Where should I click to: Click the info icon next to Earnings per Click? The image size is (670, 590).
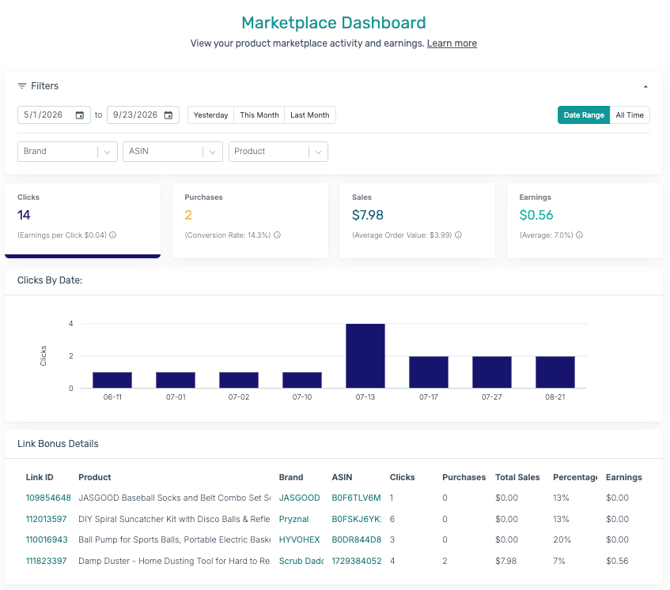112,235
